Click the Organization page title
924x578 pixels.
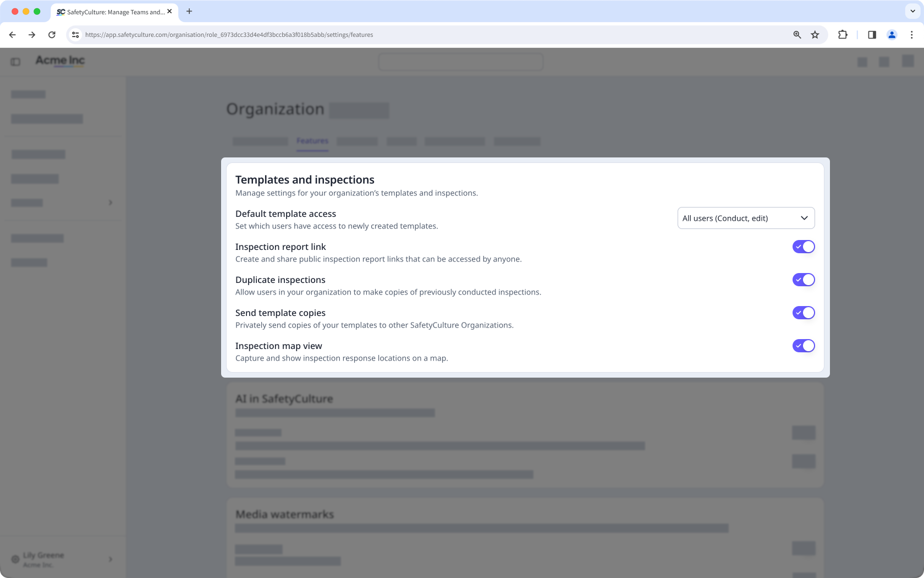276,109
